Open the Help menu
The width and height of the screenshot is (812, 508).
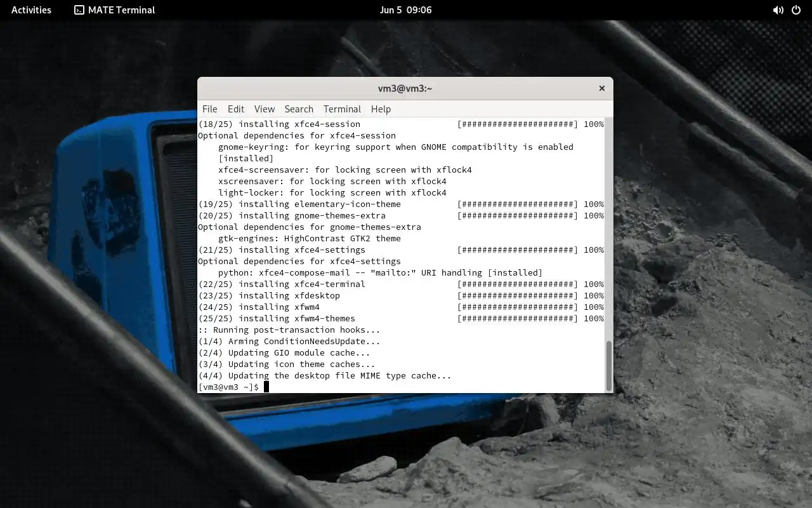(381, 109)
